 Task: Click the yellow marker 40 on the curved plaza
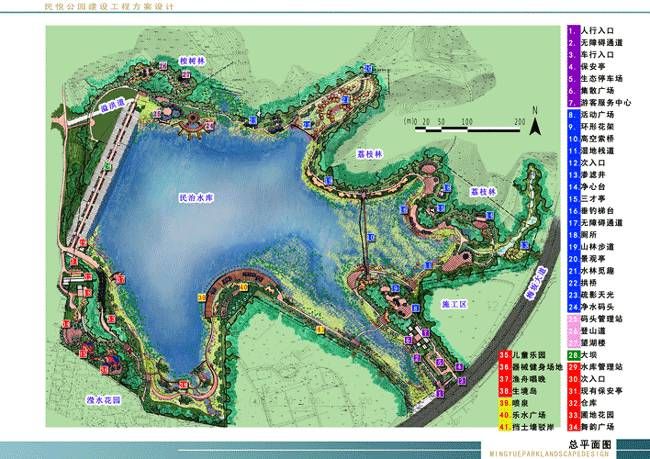(244, 287)
